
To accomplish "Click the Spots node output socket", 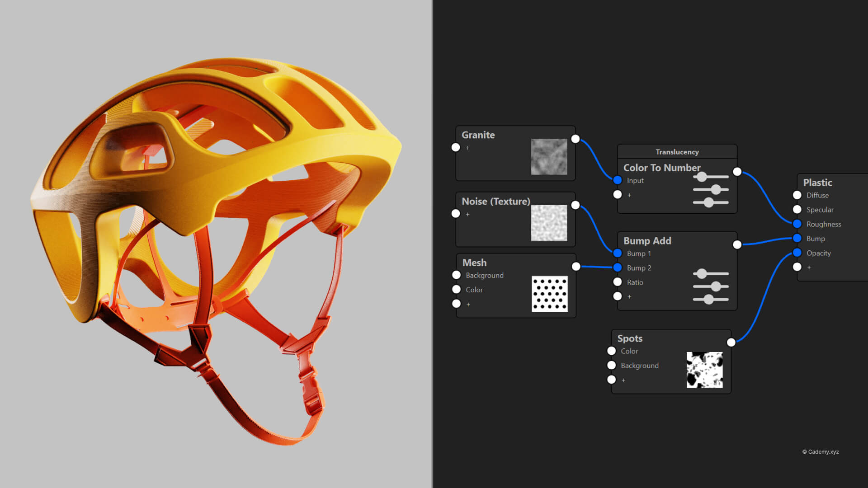I will pyautogui.click(x=731, y=343).
